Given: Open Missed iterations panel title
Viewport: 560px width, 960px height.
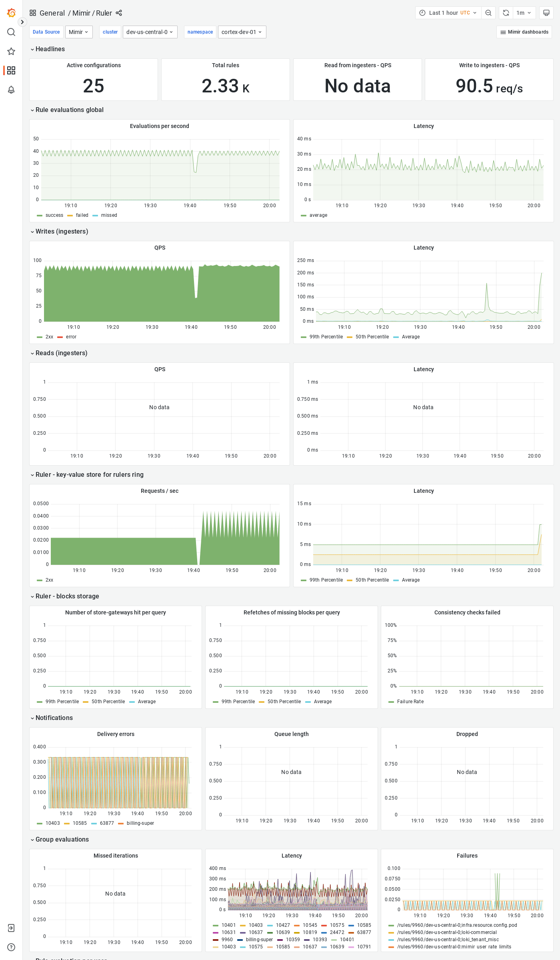Looking at the screenshot, I should [116, 856].
